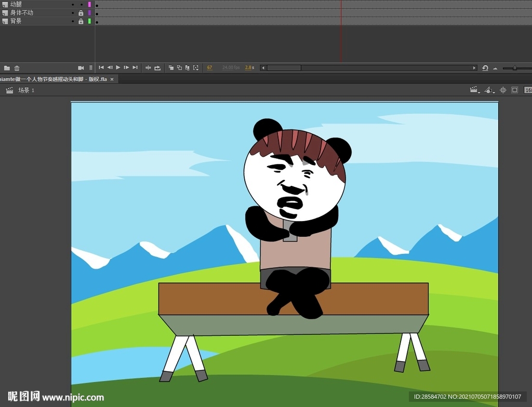Screen dimensions: 532x407
Task: Click first keyframe of 背景 layer
Action: 97,22
